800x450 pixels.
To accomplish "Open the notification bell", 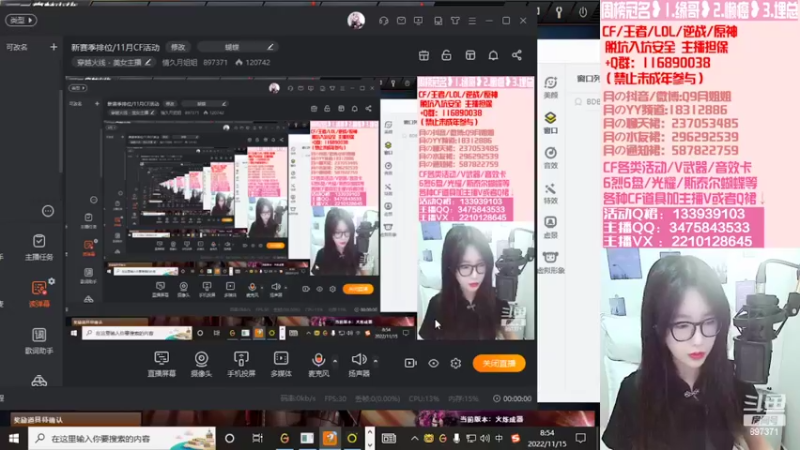I will tap(493, 55).
